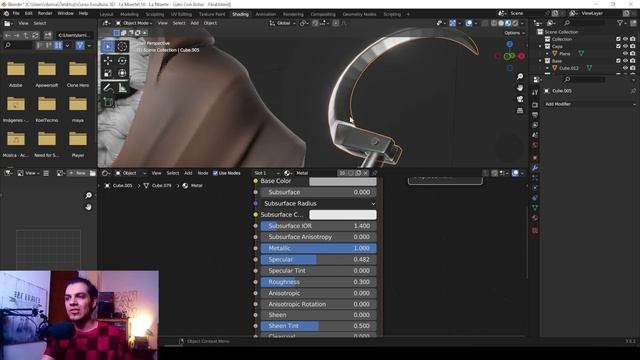Select the Annotate pencil tool

pyautogui.click(x=108, y=88)
